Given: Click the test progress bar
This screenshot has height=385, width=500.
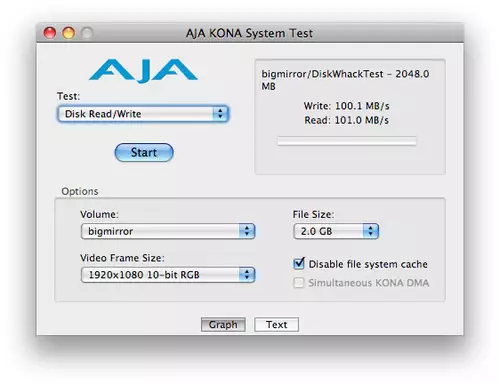Looking at the screenshot, I should click(347, 141).
